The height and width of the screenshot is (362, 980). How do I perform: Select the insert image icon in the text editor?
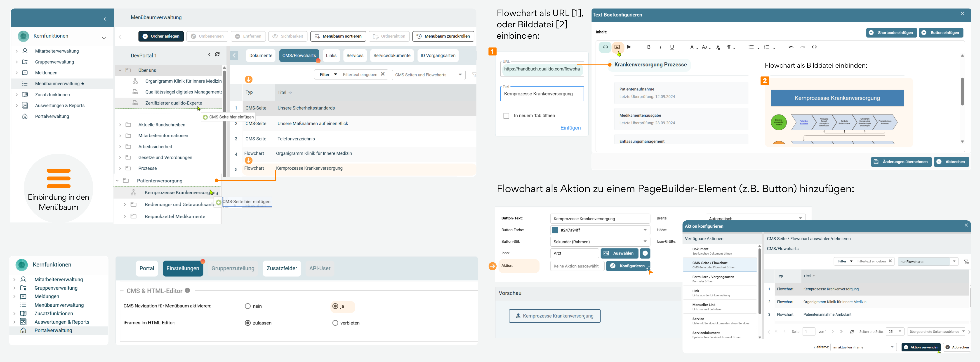[x=617, y=47]
